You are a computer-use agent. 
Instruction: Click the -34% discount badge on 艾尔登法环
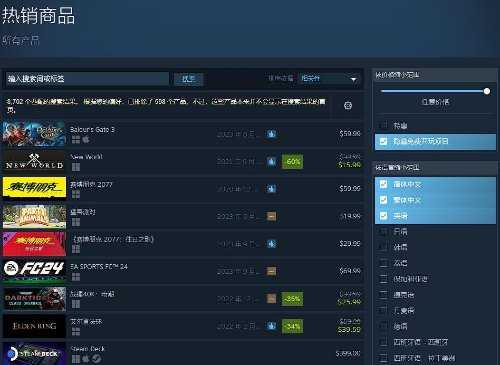292,326
